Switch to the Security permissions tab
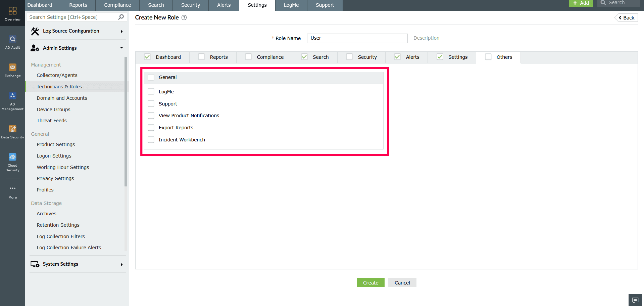 361,57
